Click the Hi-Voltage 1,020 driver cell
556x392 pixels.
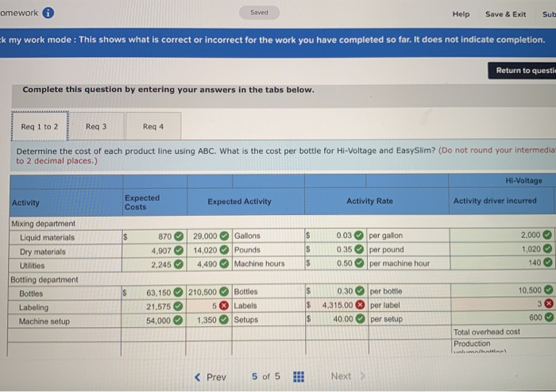(x=502, y=249)
